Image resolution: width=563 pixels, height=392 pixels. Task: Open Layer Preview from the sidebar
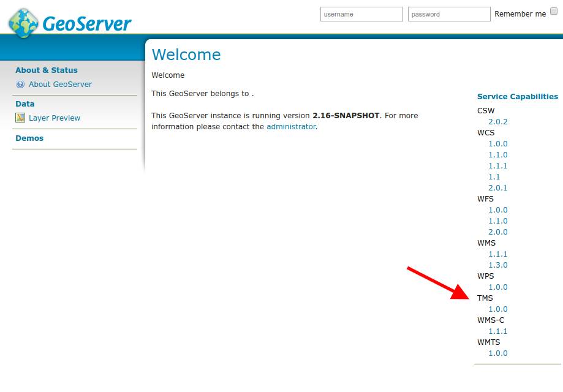55,118
